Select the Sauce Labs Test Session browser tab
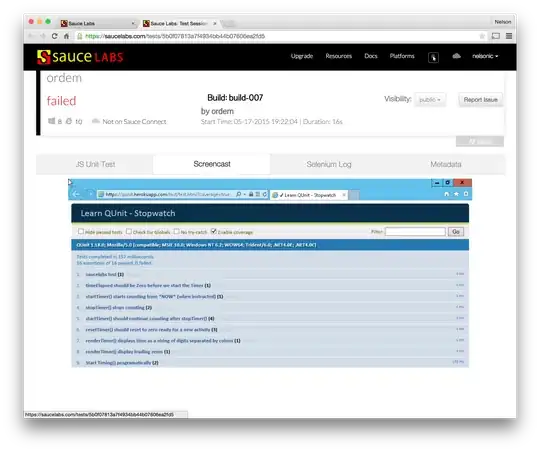 coord(179,23)
